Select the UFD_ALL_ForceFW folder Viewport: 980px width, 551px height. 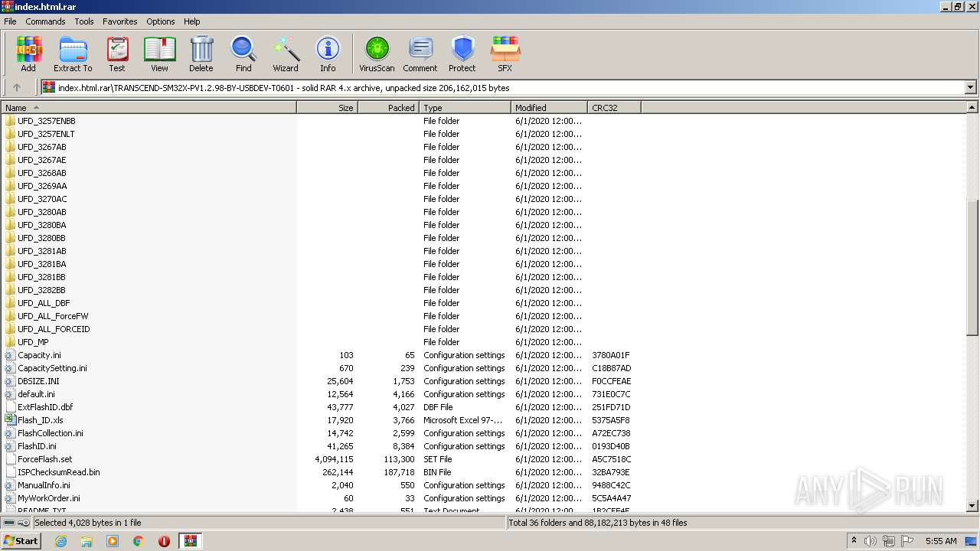point(53,316)
